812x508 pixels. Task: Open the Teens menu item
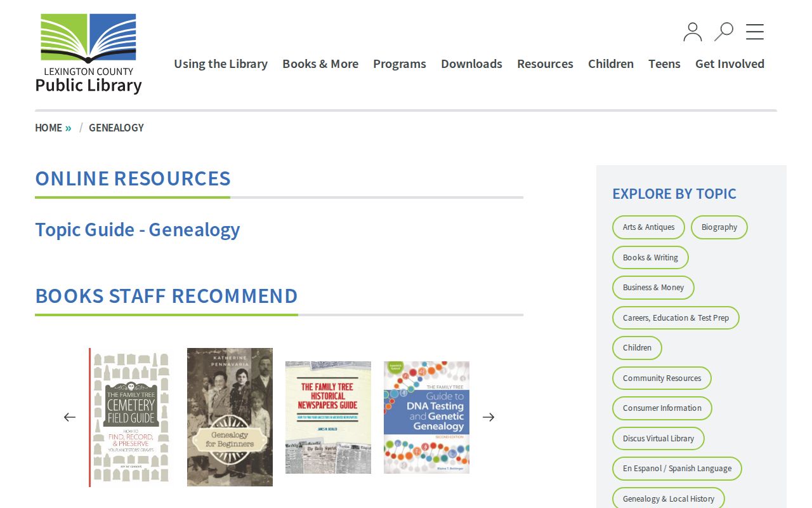(x=664, y=63)
